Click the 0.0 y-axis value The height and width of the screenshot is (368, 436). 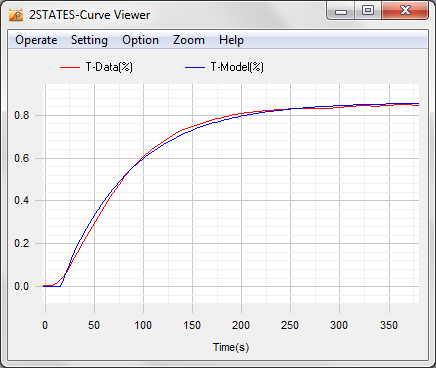(22, 286)
